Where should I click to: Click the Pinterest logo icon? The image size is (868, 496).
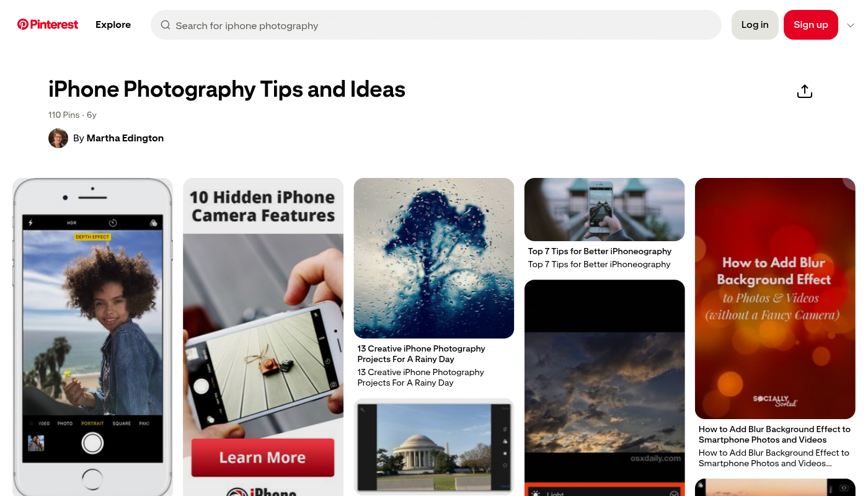click(x=23, y=24)
